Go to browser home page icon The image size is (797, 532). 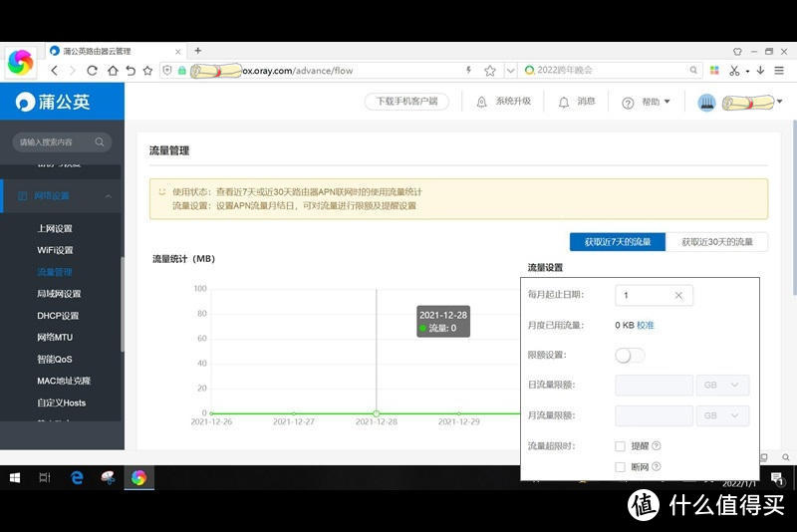point(113,71)
